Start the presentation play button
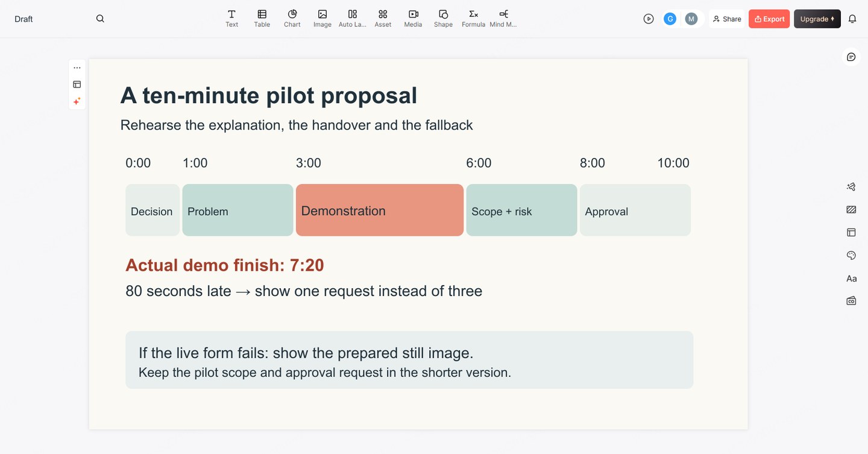This screenshot has width=868, height=454. [649, 19]
